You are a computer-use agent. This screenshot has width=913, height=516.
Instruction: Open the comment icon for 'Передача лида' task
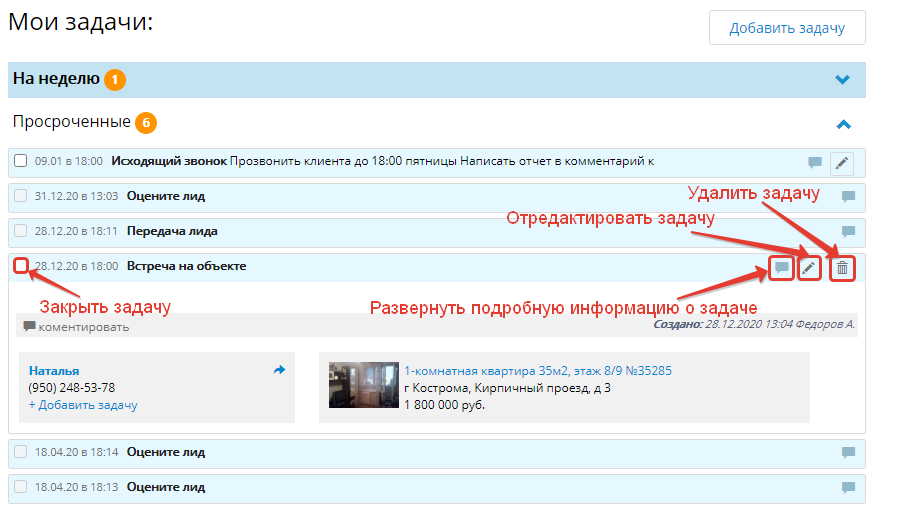pos(848,231)
